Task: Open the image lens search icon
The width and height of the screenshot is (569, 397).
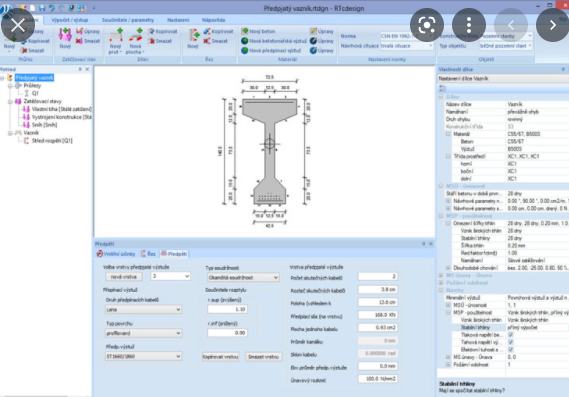Action: pos(427,25)
